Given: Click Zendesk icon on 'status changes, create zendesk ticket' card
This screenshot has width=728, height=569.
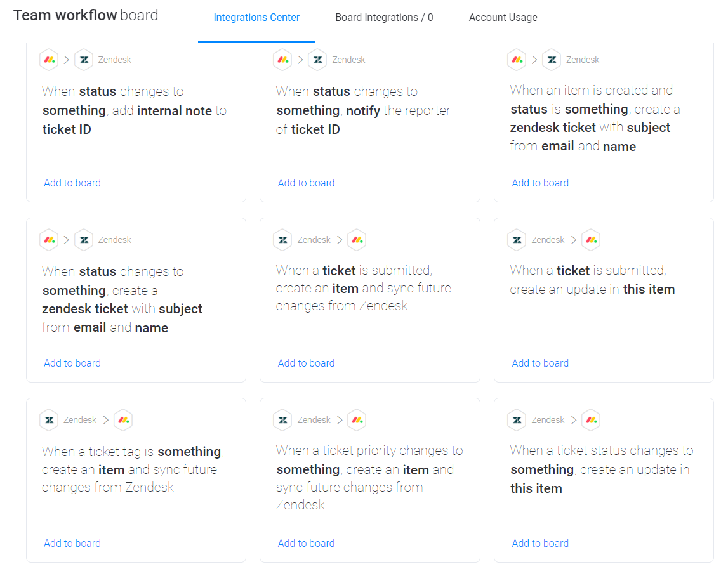Looking at the screenshot, I should click(x=84, y=240).
